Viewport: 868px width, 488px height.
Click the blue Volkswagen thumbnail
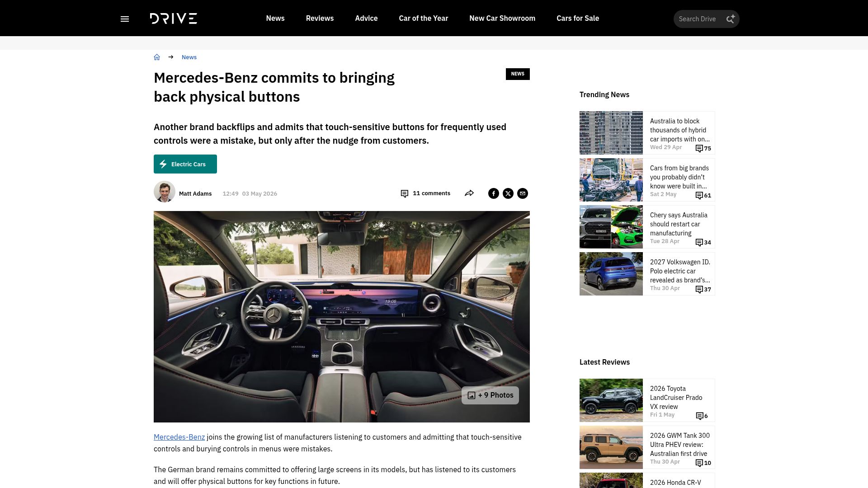[x=611, y=274]
